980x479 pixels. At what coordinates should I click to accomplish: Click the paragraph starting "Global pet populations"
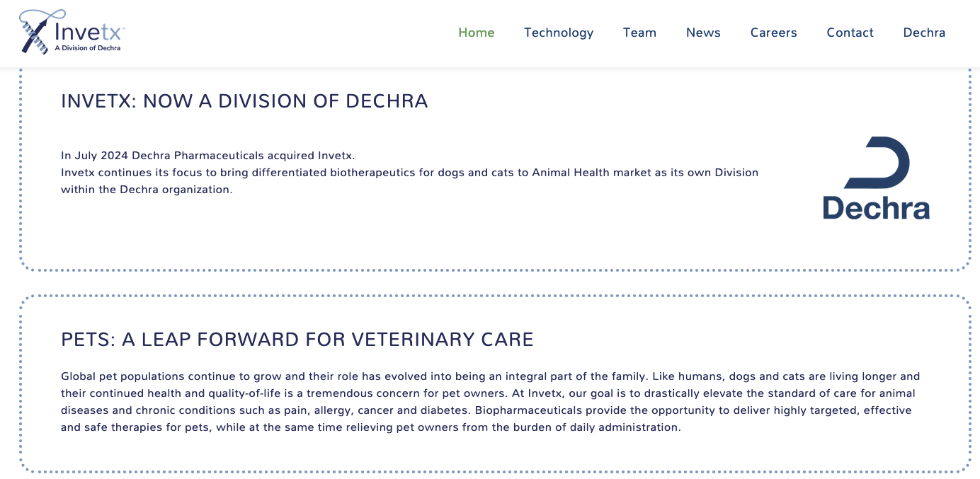click(490, 402)
